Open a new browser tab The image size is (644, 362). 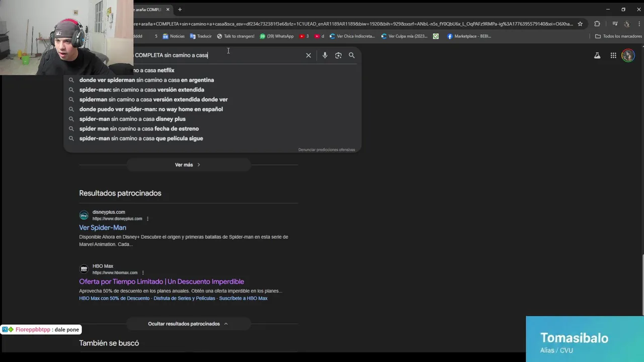click(x=180, y=10)
